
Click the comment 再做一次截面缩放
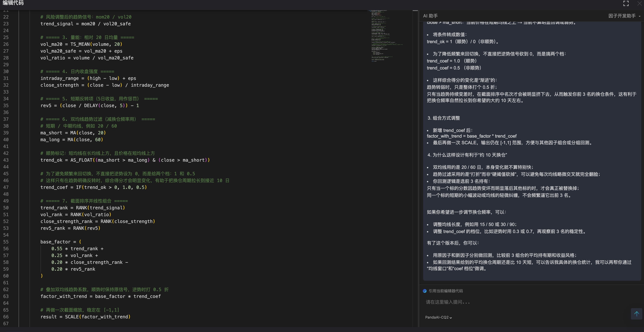[x=80, y=310]
